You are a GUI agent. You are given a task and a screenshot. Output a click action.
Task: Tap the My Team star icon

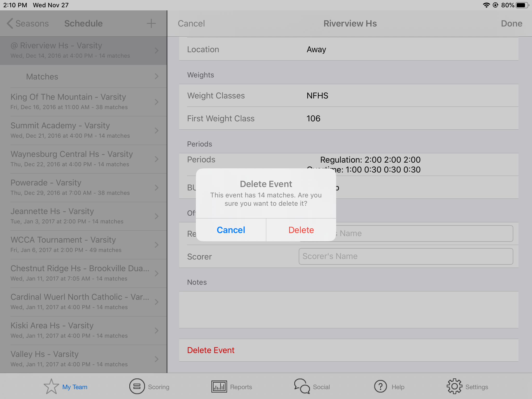(x=51, y=387)
